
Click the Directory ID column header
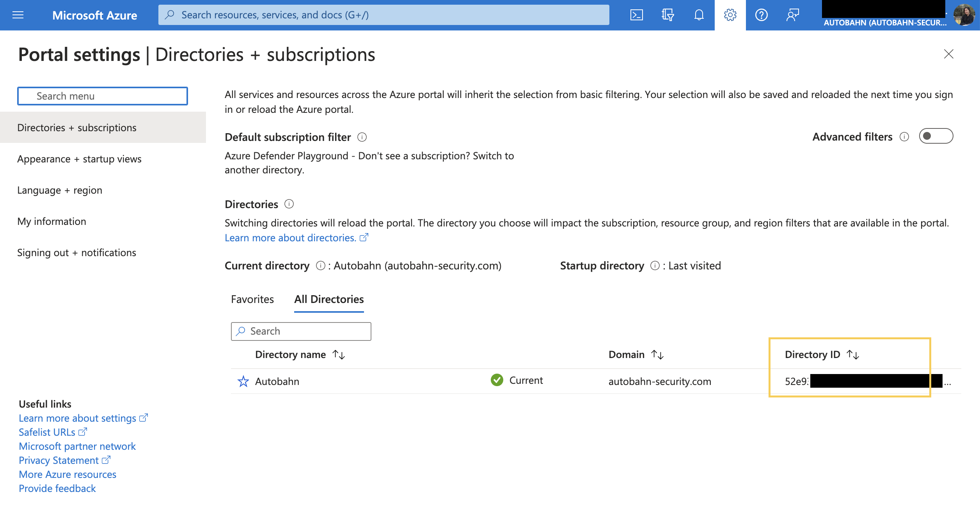click(x=812, y=355)
